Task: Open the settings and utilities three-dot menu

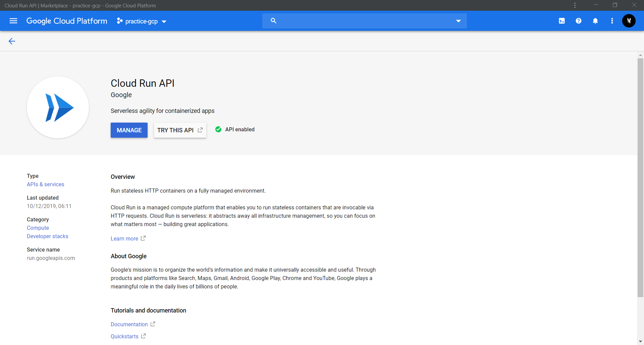Action: (612, 21)
